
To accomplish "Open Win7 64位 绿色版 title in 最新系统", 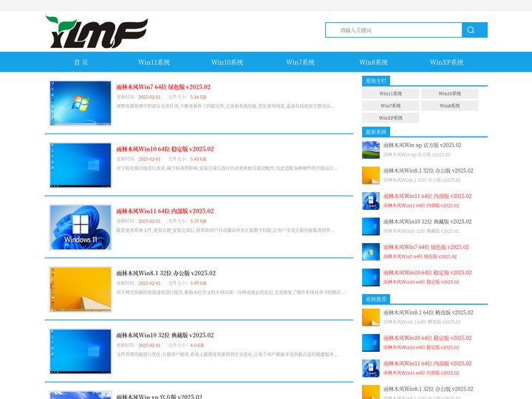I will coord(426,247).
